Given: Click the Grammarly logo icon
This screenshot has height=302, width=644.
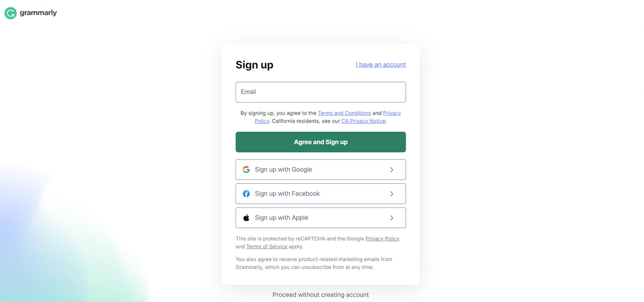Looking at the screenshot, I should (10, 13).
